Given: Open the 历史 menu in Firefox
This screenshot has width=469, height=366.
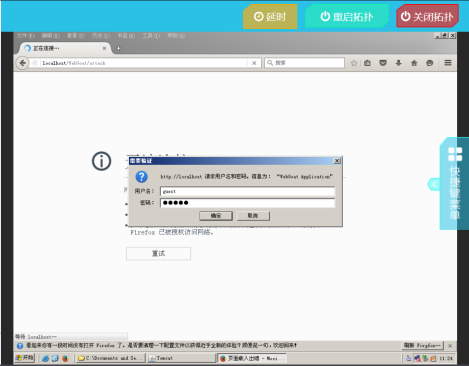Looking at the screenshot, I should point(101,36).
